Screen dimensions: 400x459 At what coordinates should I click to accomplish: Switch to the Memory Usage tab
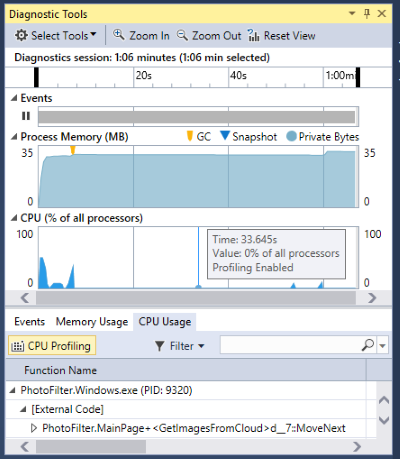click(x=92, y=322)
